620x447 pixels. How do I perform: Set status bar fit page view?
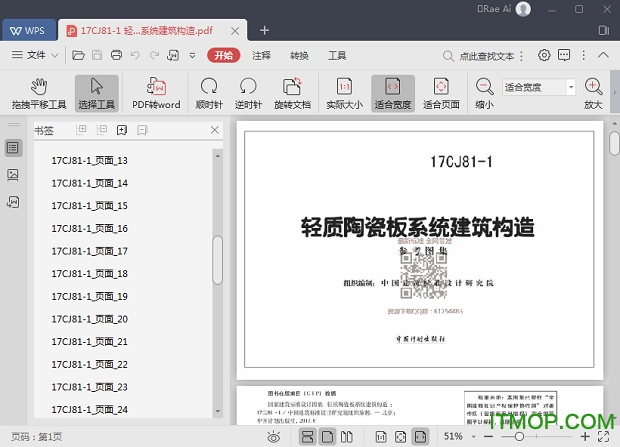coord(401,437)
